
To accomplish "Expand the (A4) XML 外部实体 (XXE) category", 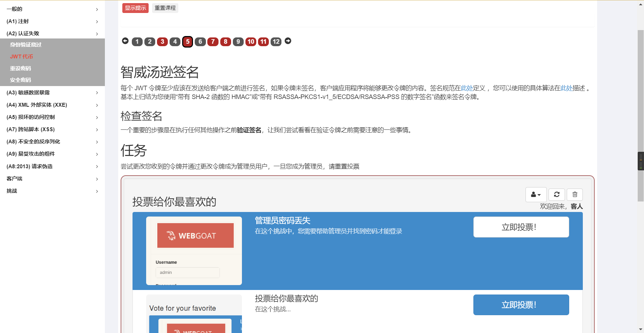I will 52,105.
